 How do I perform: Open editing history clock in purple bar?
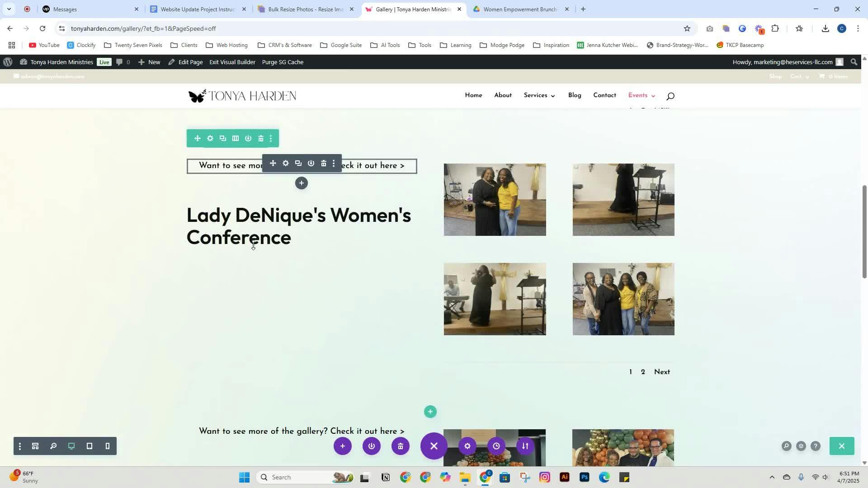496,446
